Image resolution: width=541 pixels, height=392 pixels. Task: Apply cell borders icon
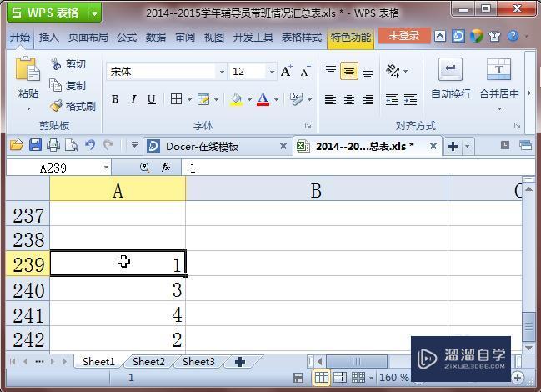(177, 99)
